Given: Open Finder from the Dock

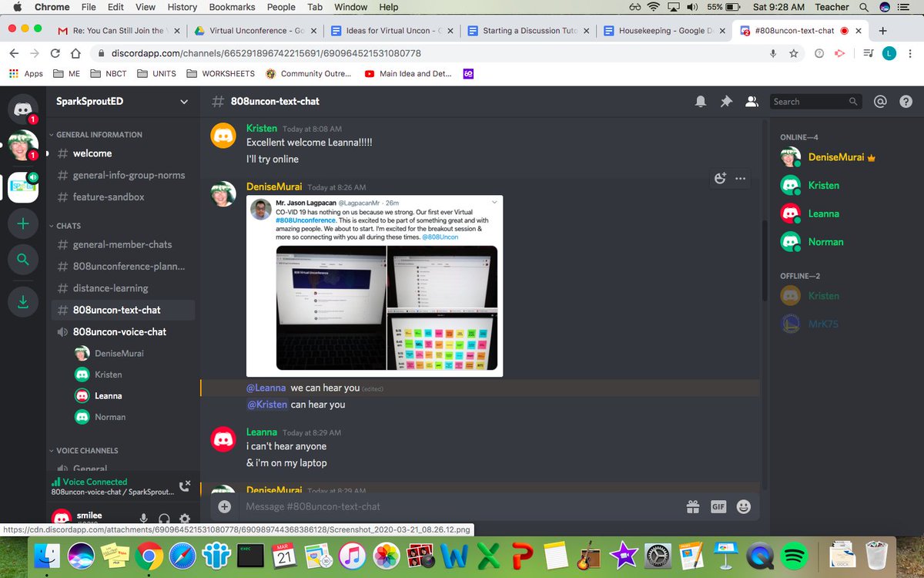Looking at the screenshot, I should point(48,555).
